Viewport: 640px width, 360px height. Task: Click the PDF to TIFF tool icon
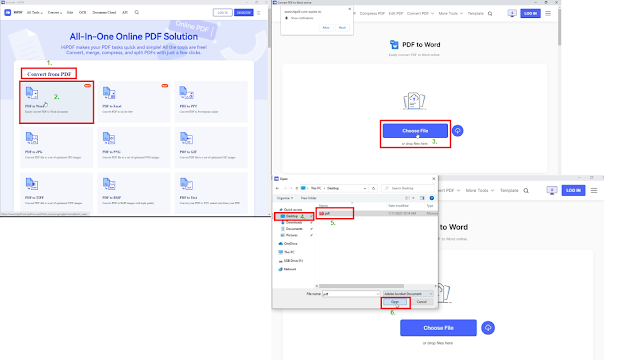coord(32,184)
